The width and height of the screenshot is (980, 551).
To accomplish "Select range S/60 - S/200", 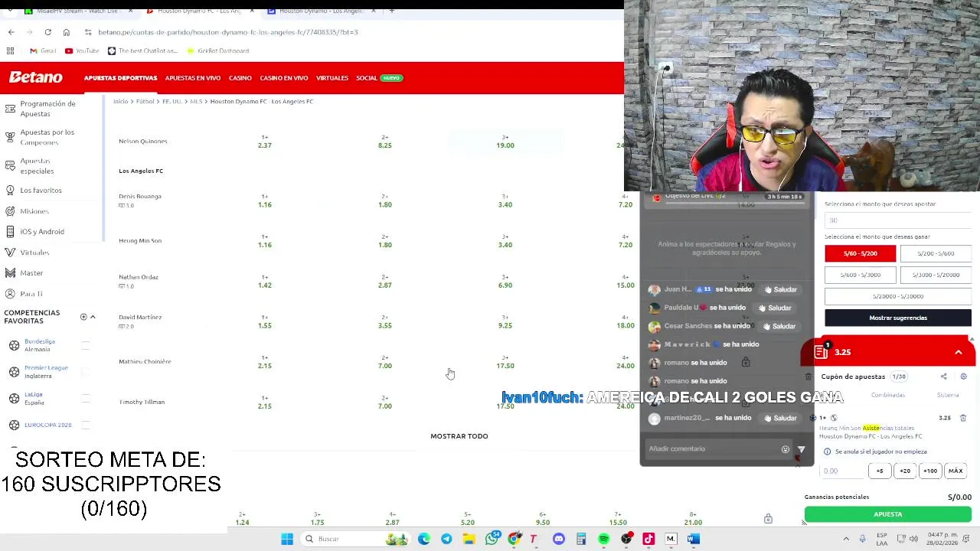I will click(860, 253).
